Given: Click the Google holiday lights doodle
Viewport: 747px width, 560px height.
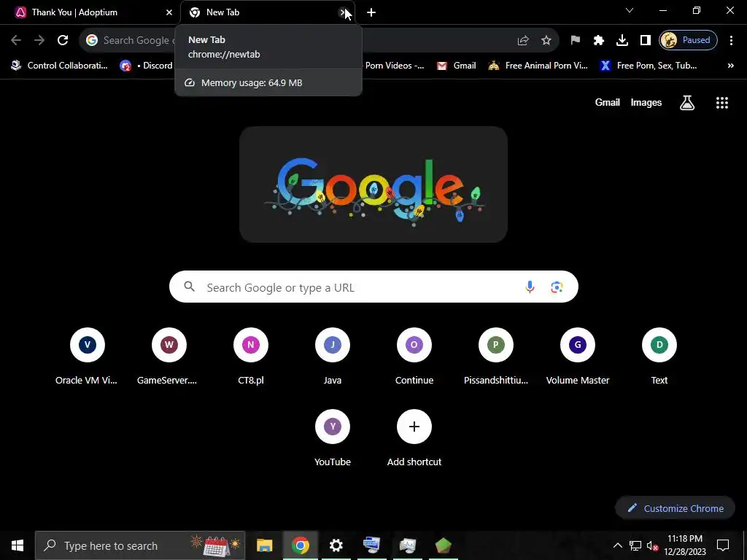Looking at the screenshot, I should pyautogui.click(x=373, y=184).
